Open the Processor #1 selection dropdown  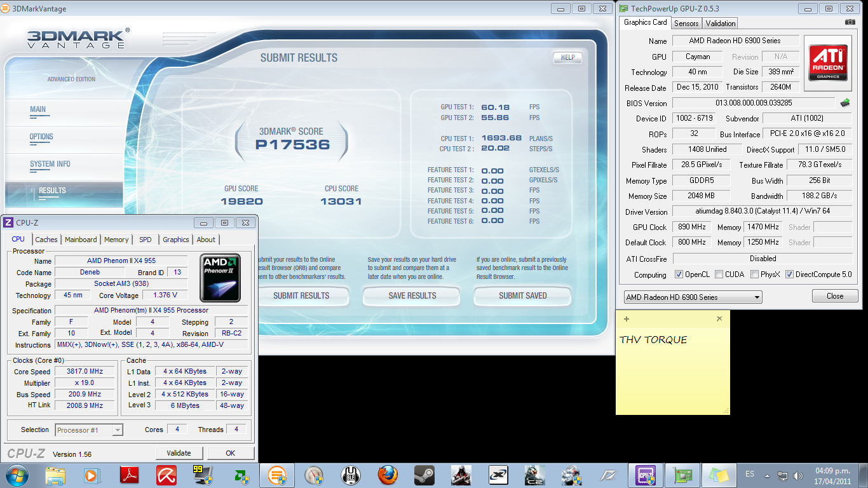89,430
